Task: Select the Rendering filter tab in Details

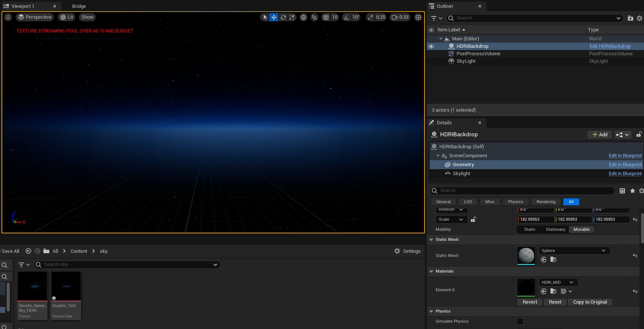Action: tap(546, 202)
